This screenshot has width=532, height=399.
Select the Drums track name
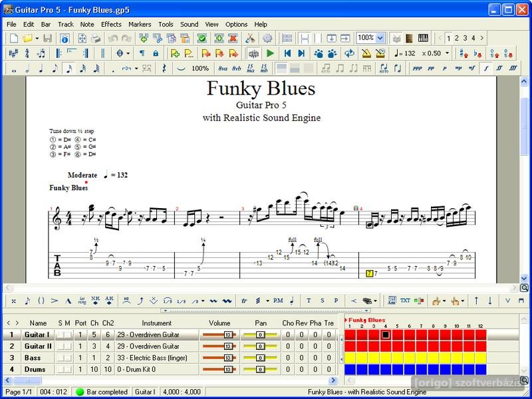coord(35,370)
